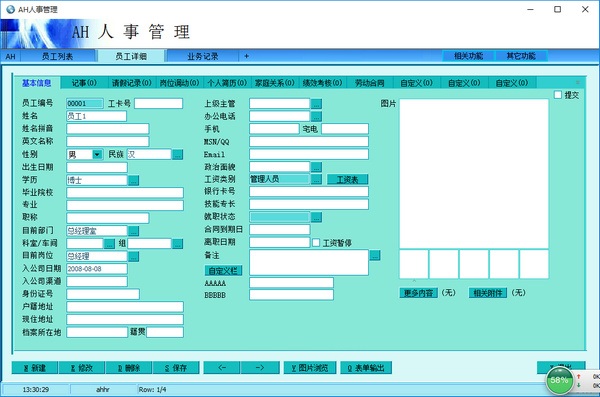
Task: Open remarks editor button beside 备注 box
Action: point(375,255)
